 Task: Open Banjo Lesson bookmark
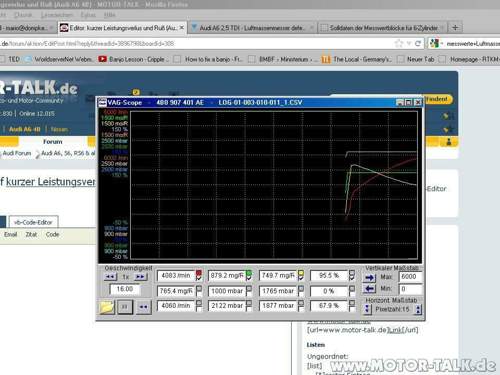coord(134,59)
